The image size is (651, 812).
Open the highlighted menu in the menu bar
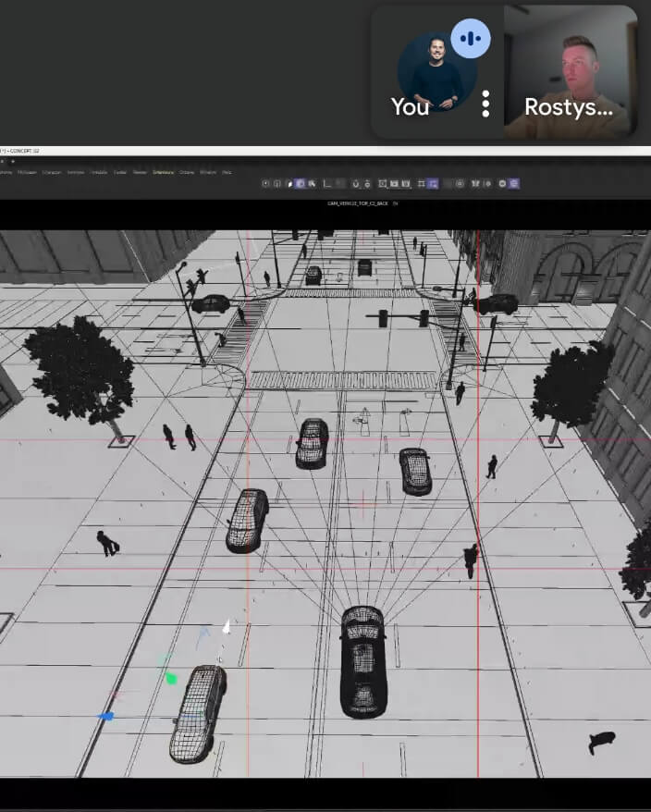(x=163, y=172)
